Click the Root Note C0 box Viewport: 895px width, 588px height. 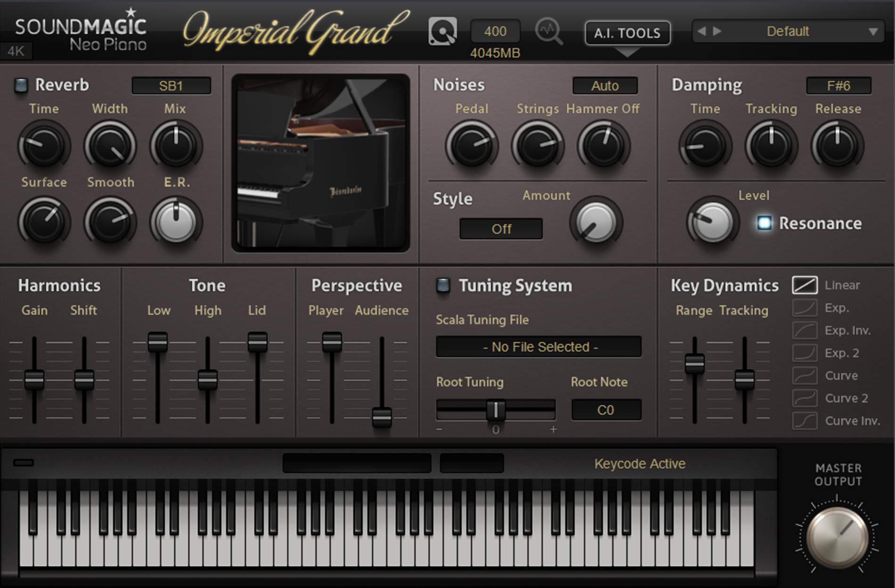point(606,410)
